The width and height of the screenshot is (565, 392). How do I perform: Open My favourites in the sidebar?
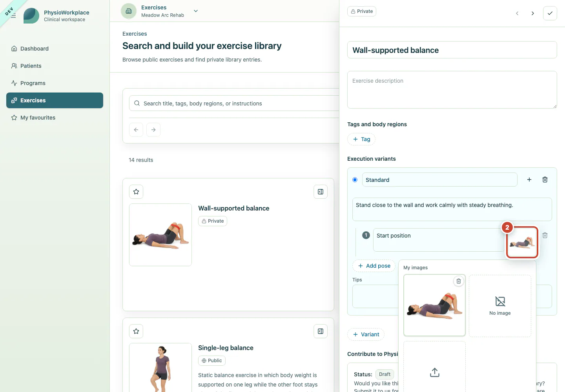[x=55, y=118]
